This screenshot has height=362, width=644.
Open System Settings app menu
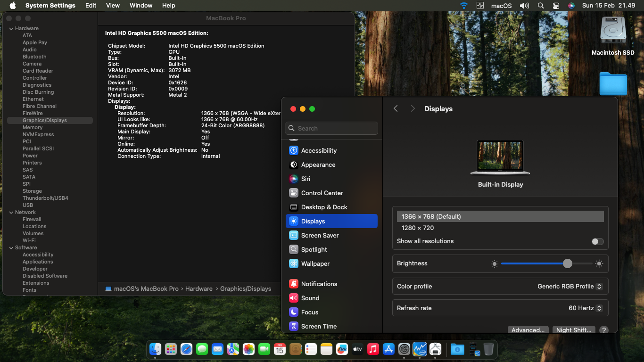50,6
